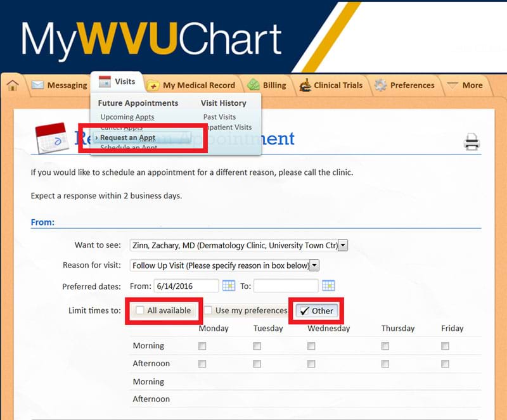Click the "Want to see:" label
The image size is (507, 420).
[x=98, y=245]
